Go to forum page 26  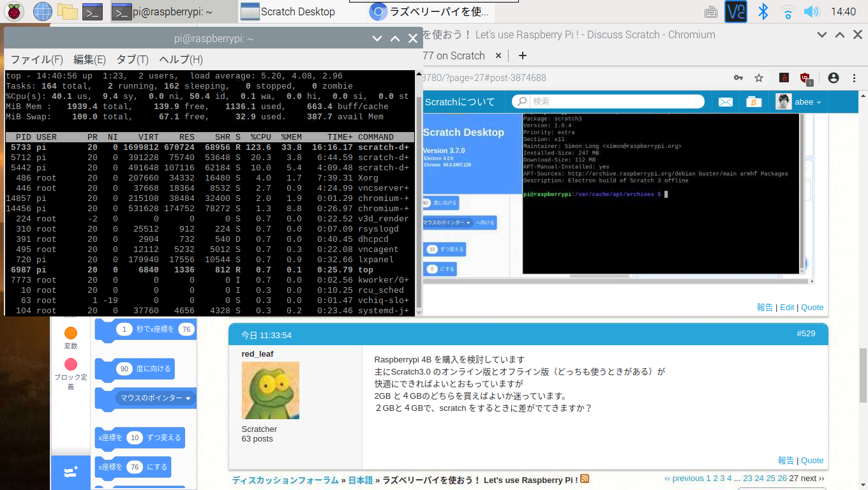coord(782,479)
